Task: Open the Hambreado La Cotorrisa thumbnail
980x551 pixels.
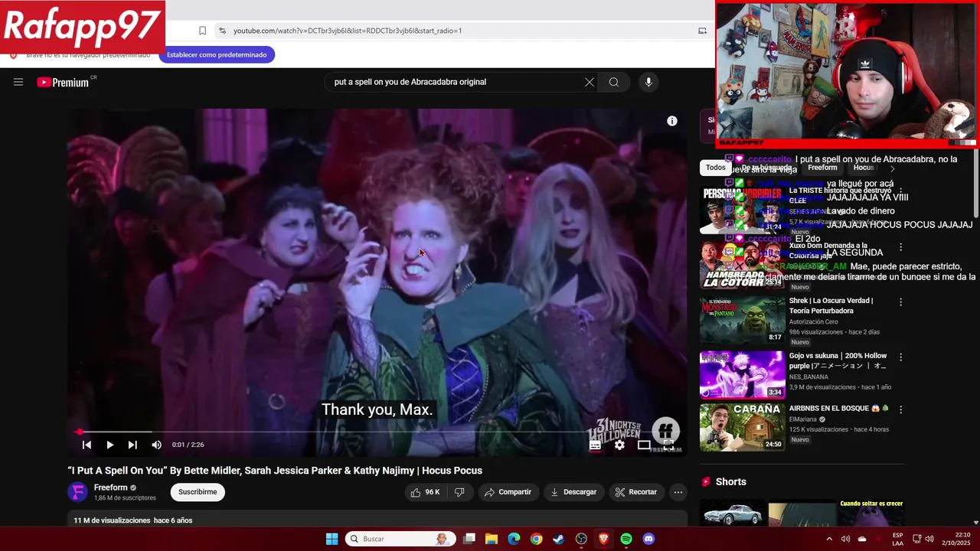Action: (x=743, y=265)
